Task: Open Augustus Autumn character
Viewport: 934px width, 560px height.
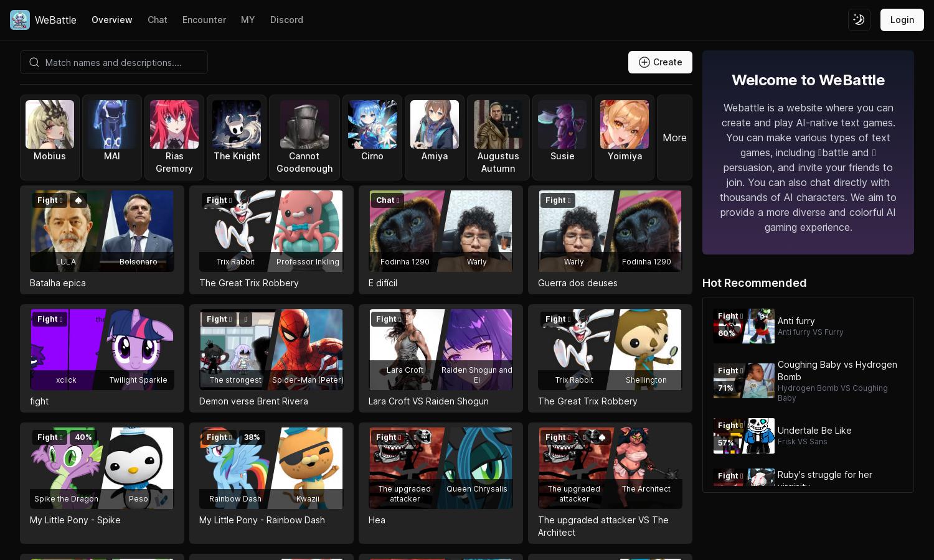Action: [498, 138]
